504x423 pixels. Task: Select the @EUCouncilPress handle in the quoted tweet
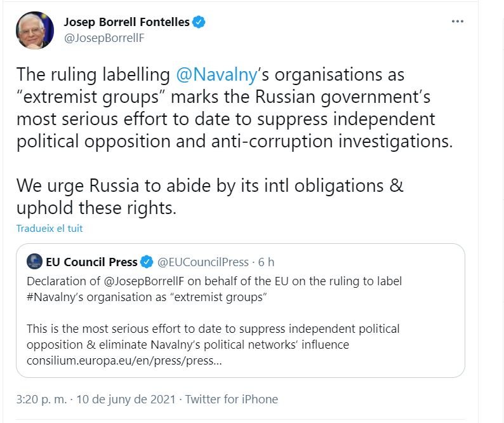pyautogui.click(x=203, y=262)
